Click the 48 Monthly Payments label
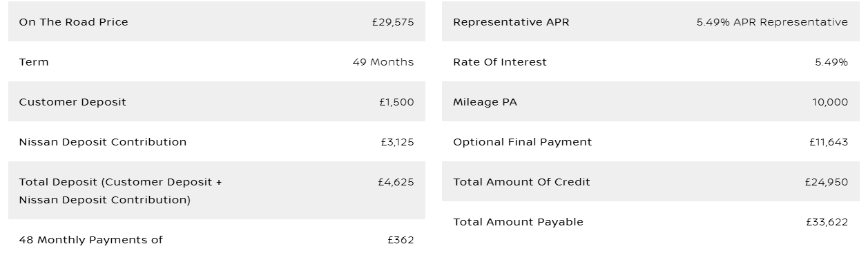 90,240
